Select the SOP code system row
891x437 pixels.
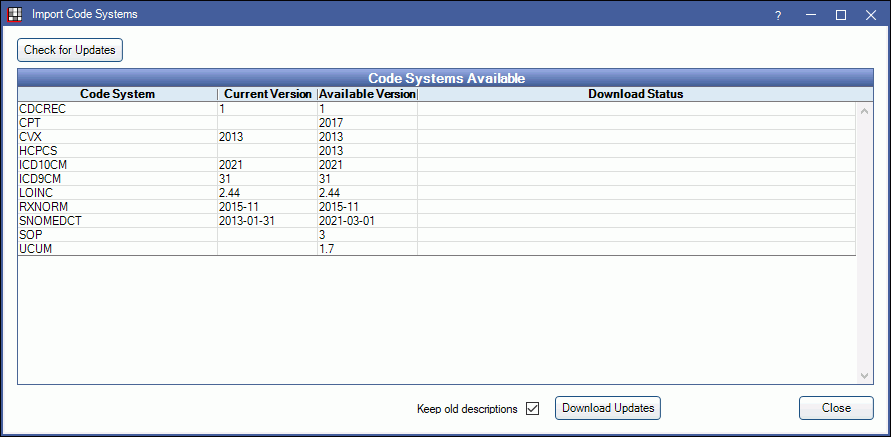[x=437, y=235]
